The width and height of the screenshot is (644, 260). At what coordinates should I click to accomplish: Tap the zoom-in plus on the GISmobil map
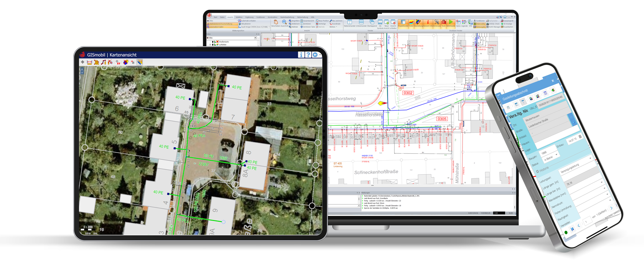(82, 69)
